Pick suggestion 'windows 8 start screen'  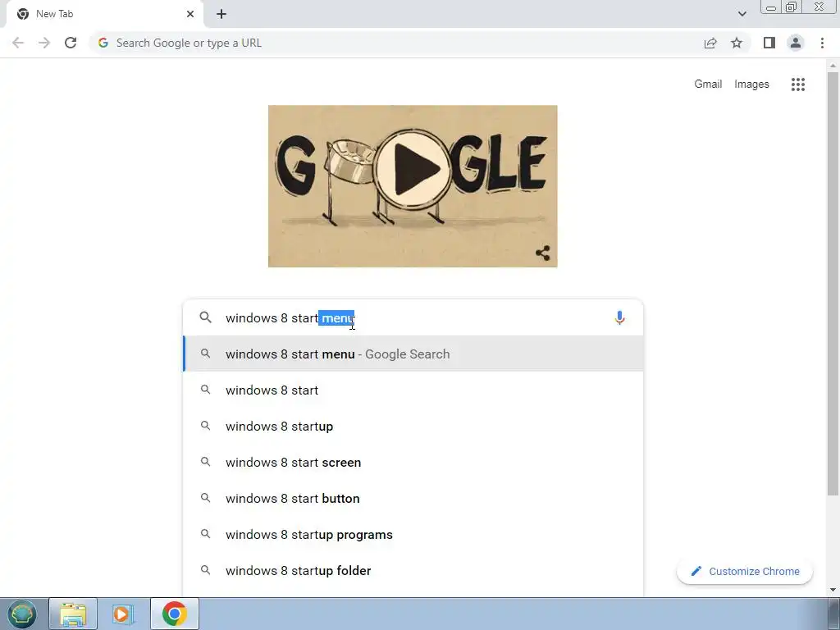pyautogui.click(x=413, y=463)
